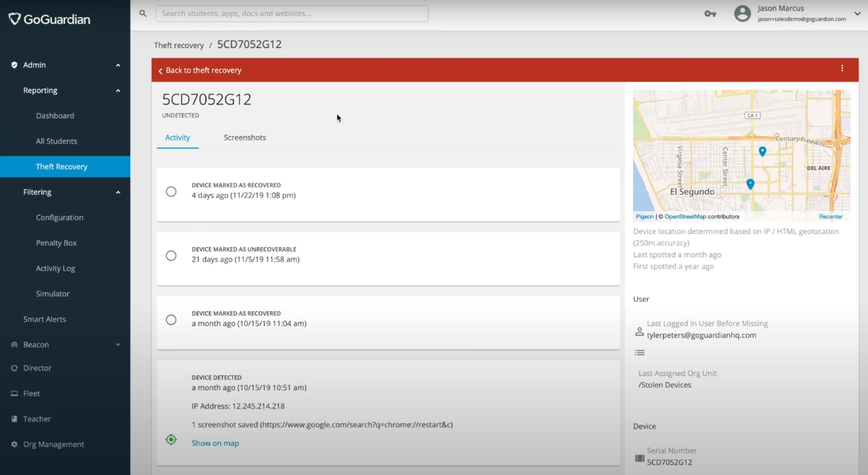Open Configuration under Filtering
This screenshot has height=475, width=868.
(60, 218)
